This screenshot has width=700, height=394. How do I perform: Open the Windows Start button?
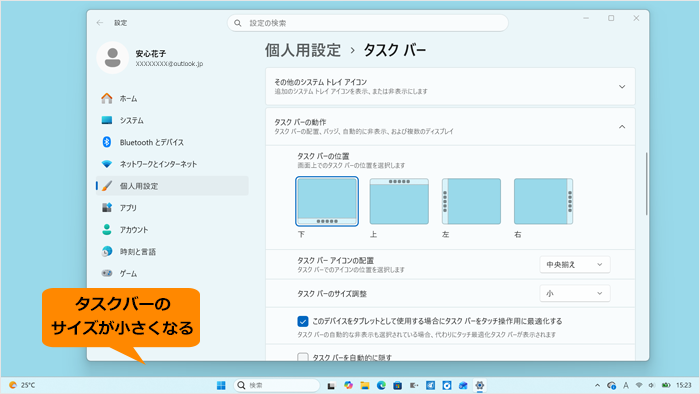(x=221, y=386)
